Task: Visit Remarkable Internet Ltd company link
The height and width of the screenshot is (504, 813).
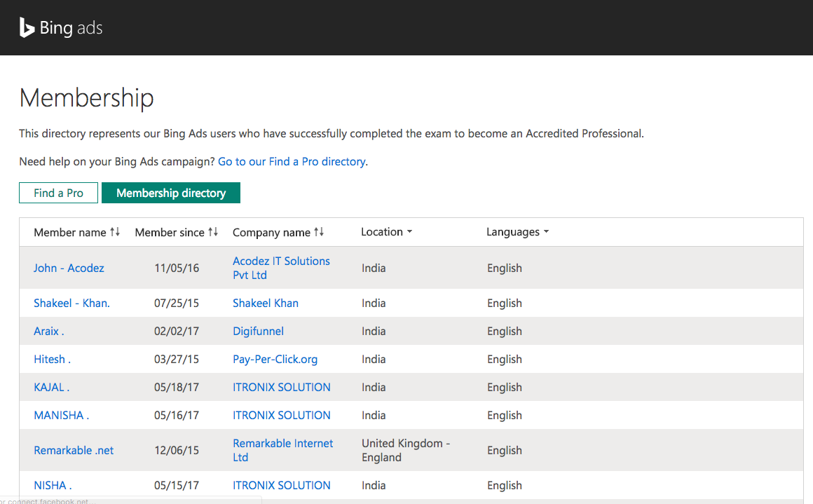Action: pyautogui.click(x=282, y=451)
